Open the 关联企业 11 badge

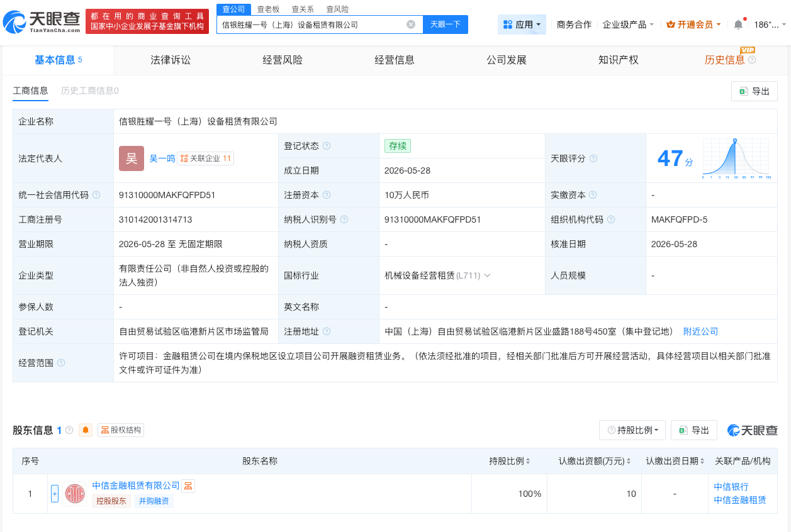coord(206,158)
